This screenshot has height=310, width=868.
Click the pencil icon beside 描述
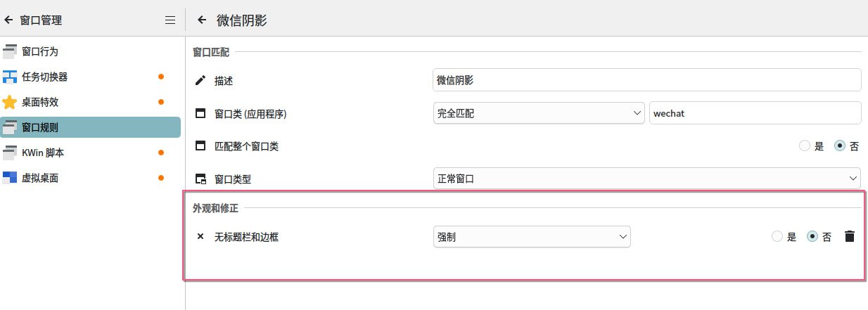pyautogui.click(x=200, y=81)
